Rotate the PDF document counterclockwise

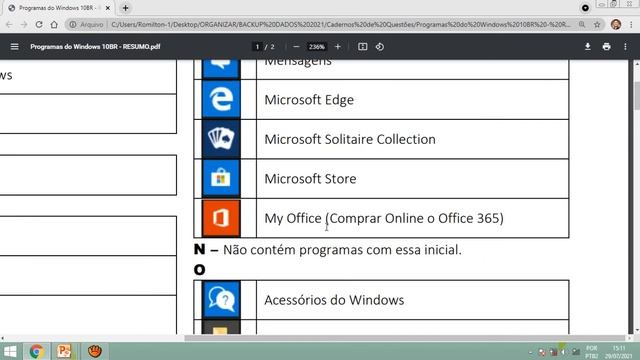(x=380, y=47)
